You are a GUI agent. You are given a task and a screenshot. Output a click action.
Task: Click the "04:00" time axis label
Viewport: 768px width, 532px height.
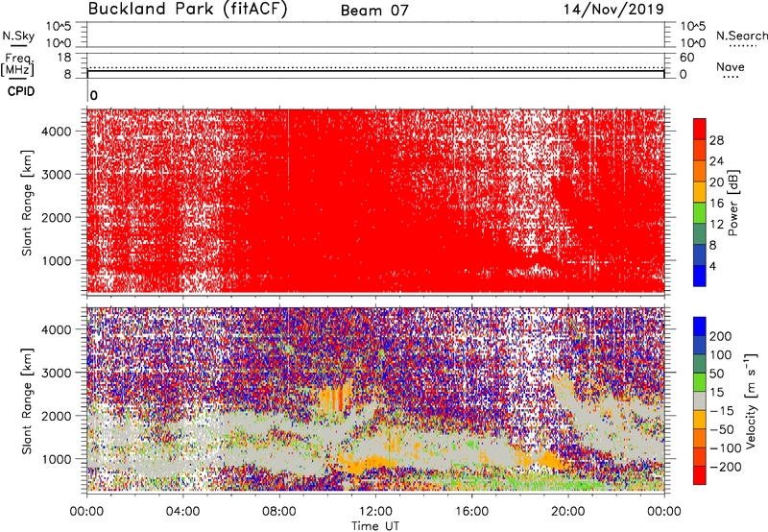pyautogui.click(x=182, y=512)
